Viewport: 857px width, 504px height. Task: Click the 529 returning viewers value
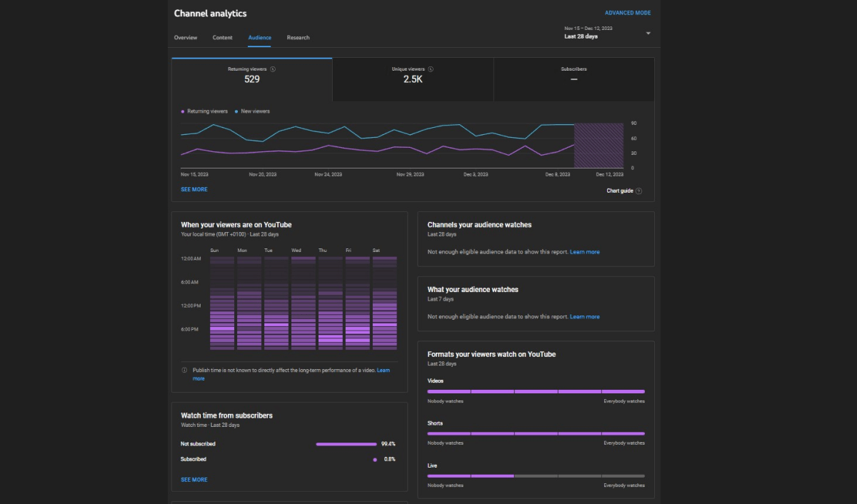(x=252, y=79)
